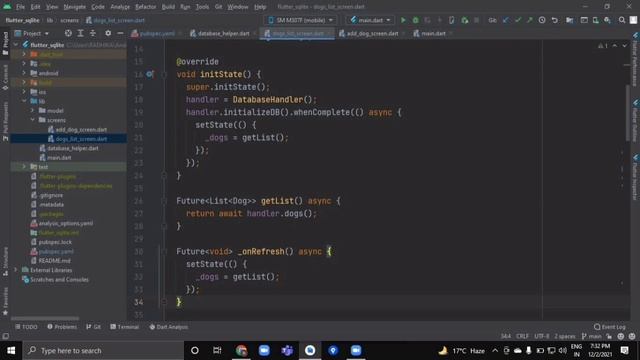Expand the model folder
640x360 pixels.
click(x=32, y=111)
